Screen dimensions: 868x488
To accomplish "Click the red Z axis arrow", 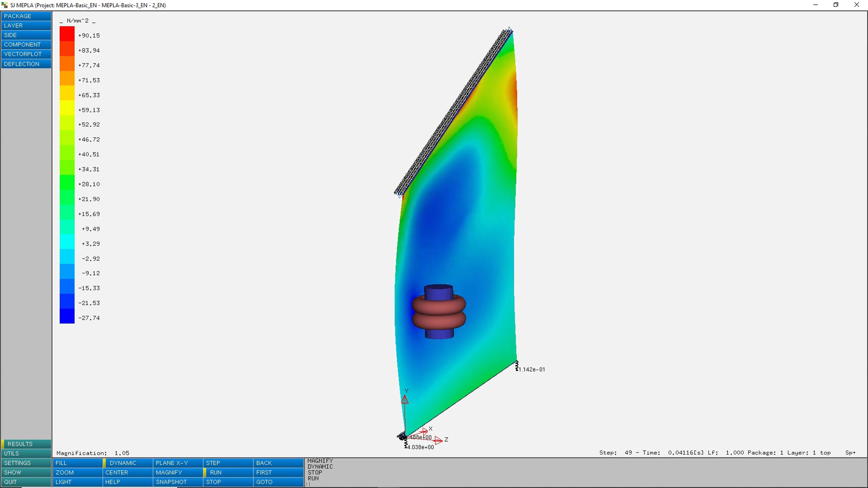I will (x=438, y=440).
